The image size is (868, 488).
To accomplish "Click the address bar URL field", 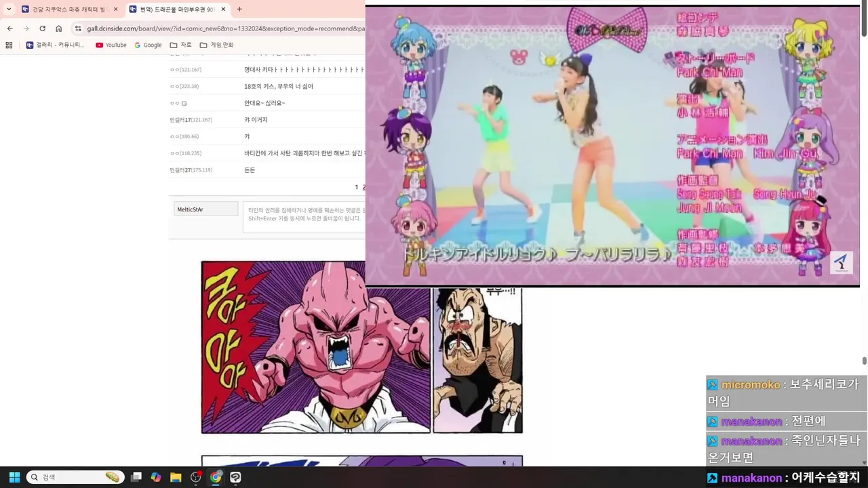I will click(226, 28).
